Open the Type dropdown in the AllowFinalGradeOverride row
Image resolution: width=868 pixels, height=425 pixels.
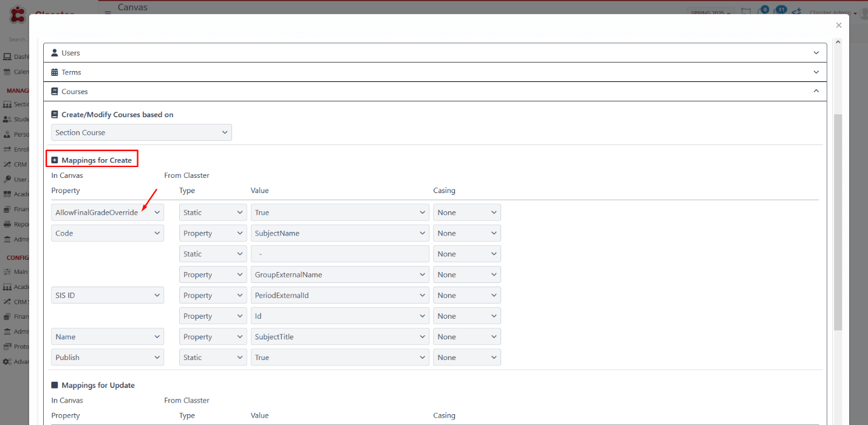click(x=213, y=212)
